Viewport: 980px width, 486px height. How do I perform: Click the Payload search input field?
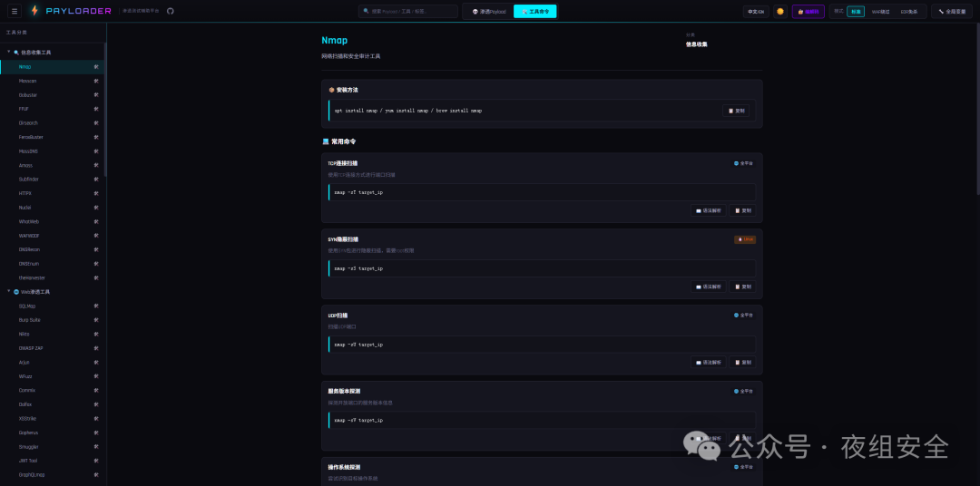(408, 12)
